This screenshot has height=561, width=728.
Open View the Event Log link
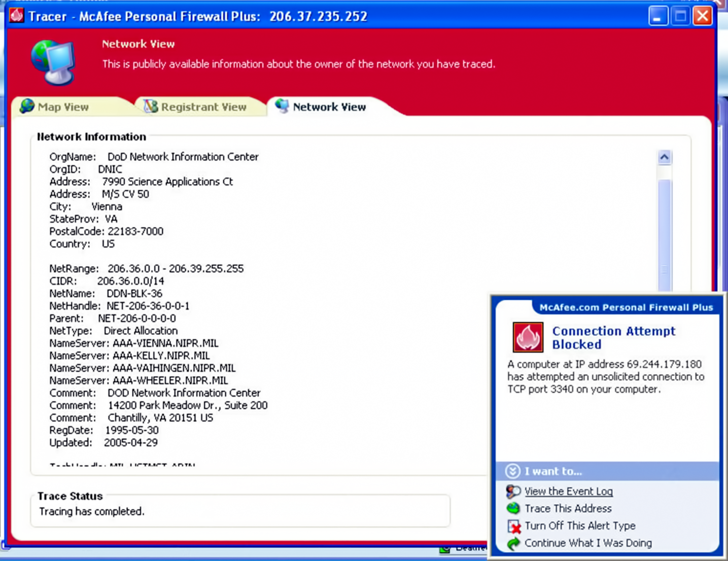click(x=568, y=491)
